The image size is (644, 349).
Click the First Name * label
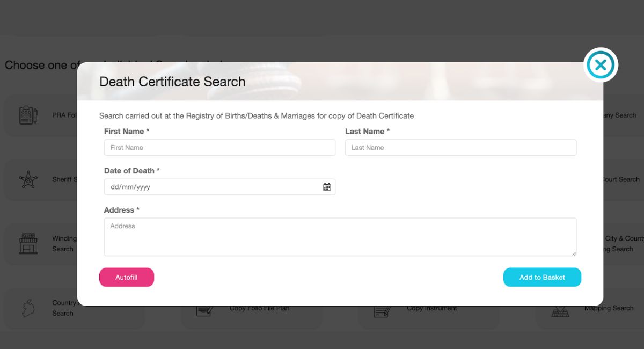[x=127, y=131]
